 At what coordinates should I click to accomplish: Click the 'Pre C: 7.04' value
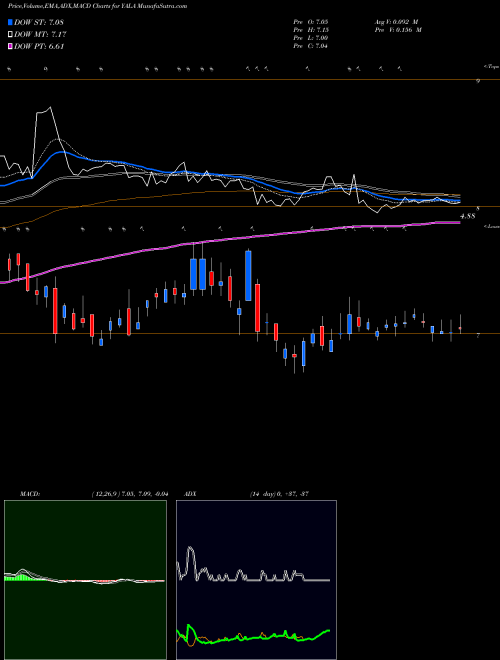311,46
